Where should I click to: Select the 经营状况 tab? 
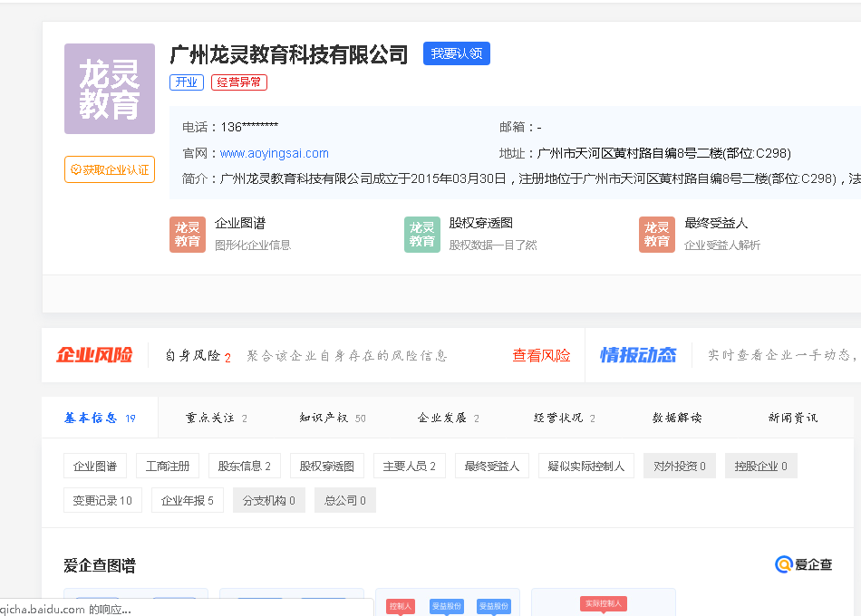coord(564,418)
